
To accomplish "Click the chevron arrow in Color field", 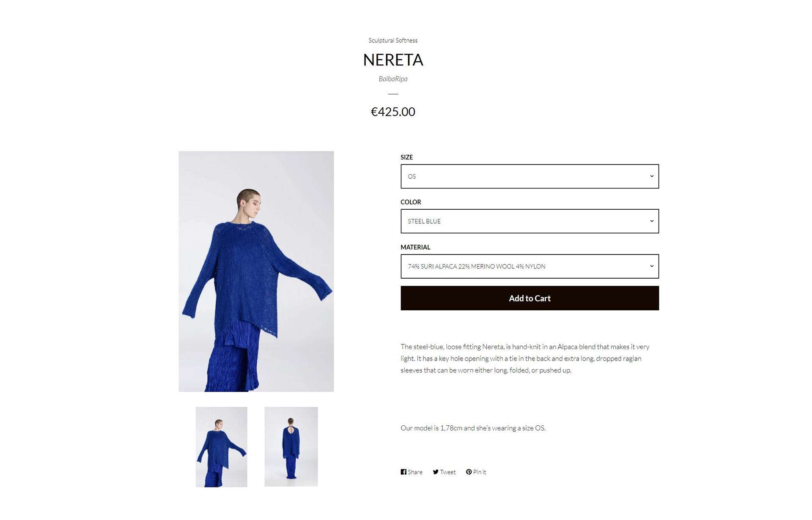I will (x=652, y=221).
